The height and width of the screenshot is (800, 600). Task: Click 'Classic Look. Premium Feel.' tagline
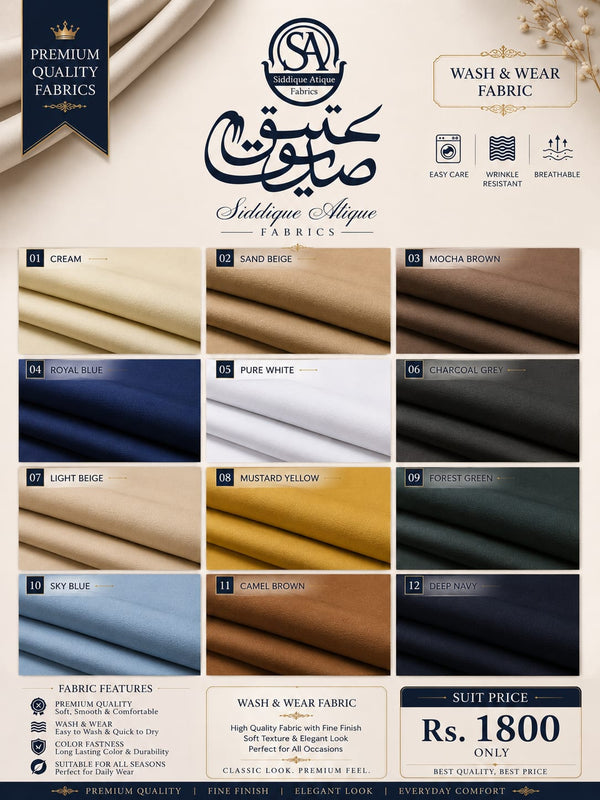296,770
